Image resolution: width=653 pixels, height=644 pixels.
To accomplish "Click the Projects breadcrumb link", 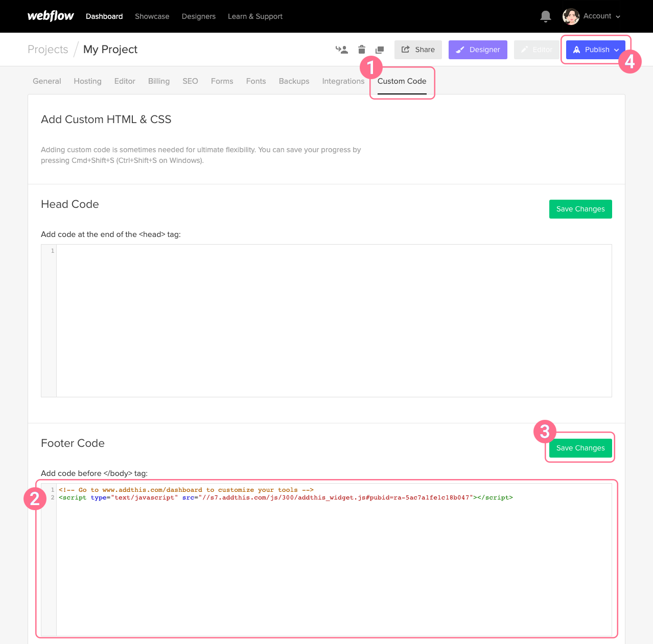I will 48,50.
